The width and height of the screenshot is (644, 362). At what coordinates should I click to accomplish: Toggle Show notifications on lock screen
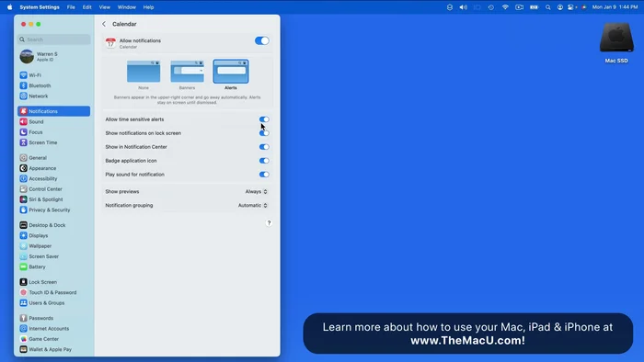(x=264, y=133)
